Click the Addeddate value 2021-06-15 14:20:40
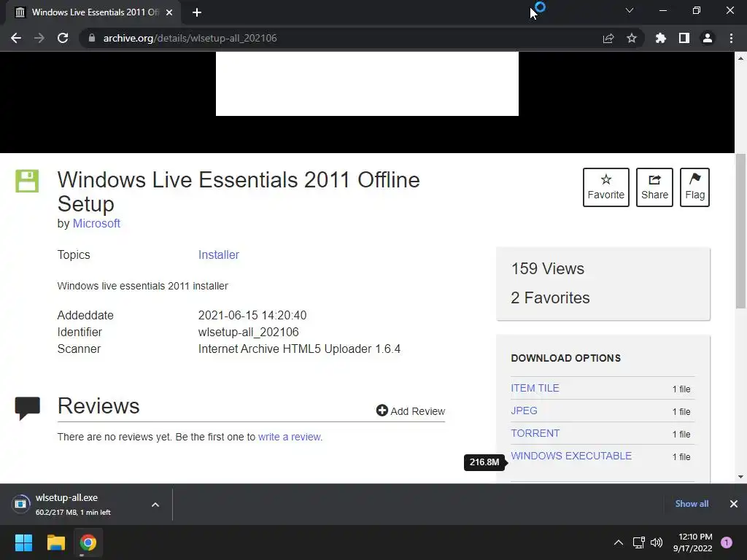 252,315
